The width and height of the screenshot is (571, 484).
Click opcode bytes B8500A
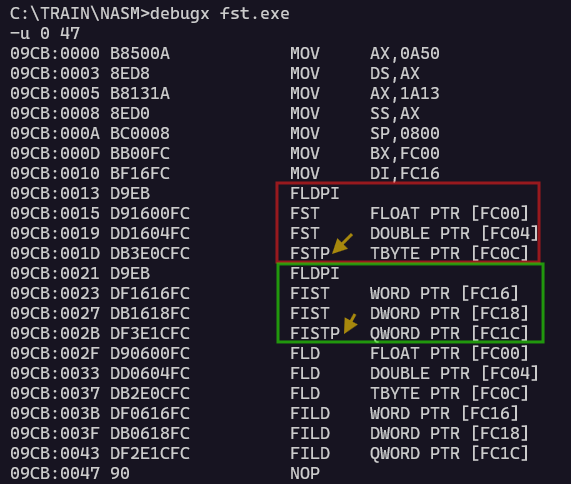pos(140,54)
